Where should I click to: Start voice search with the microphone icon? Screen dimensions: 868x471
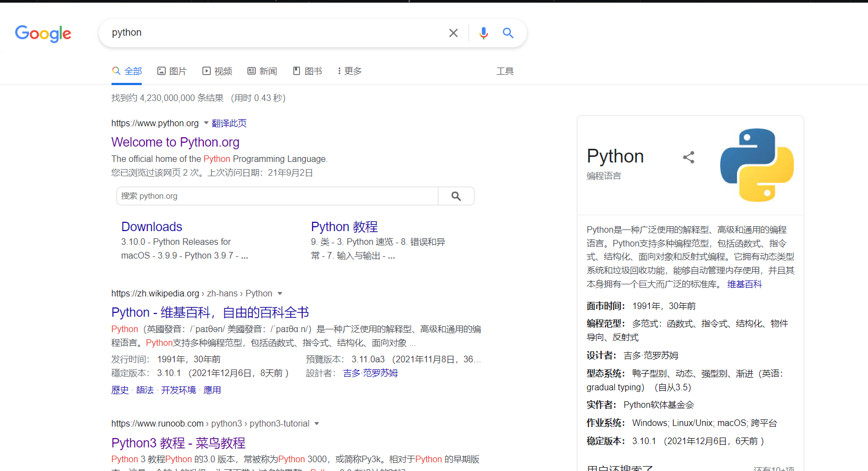(483, 33)
